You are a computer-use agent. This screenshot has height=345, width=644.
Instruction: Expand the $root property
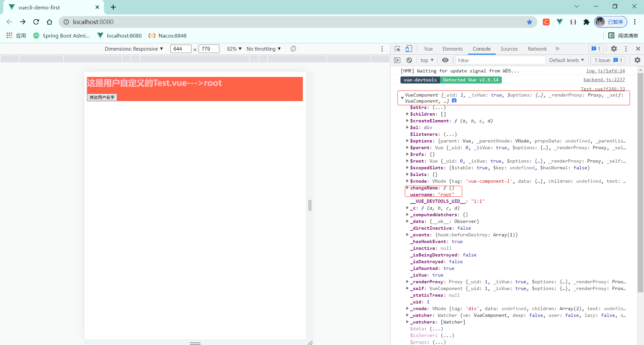click(407, 161)
